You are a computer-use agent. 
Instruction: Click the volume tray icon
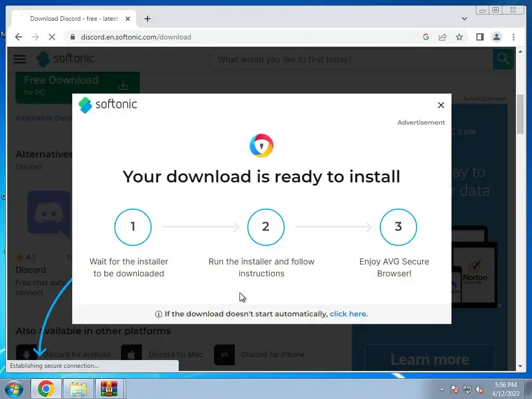tap(480, 390)
